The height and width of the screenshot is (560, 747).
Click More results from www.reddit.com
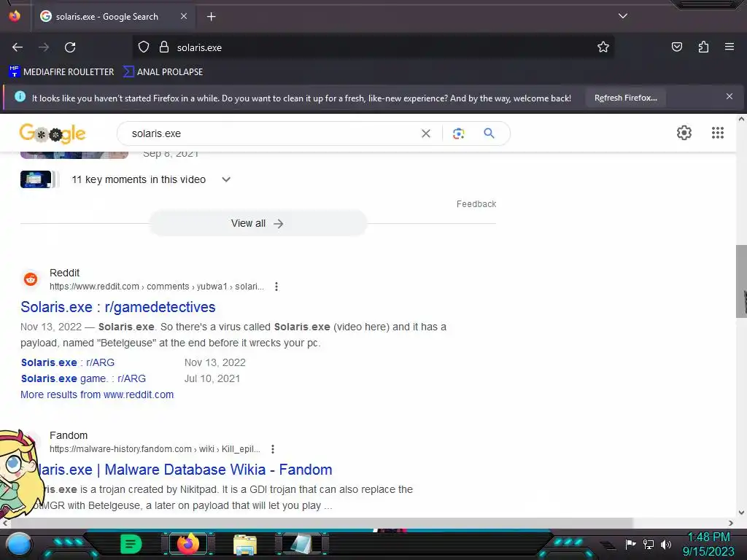[97, 394]
